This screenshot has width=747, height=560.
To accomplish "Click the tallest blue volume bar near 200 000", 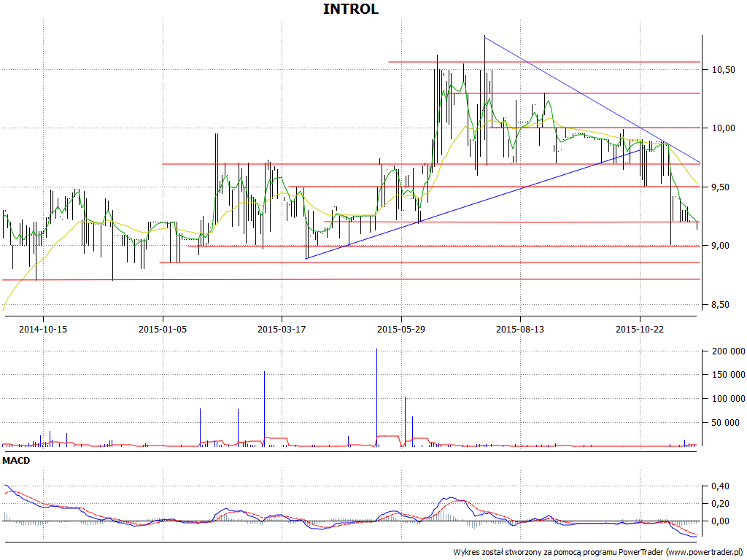I will (377, 397).
